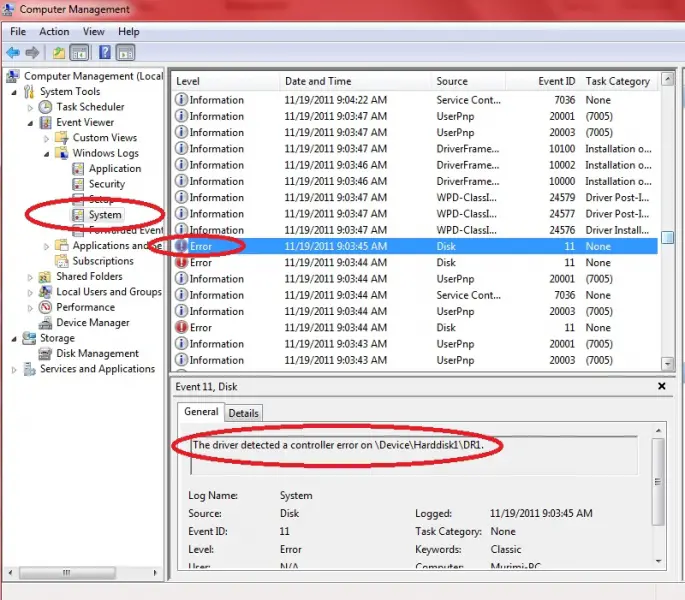Select the Service Cont 7036 9:03:44 row
Image resolution: width=685 pixels, height=600 pixels.
coord(415,295)
